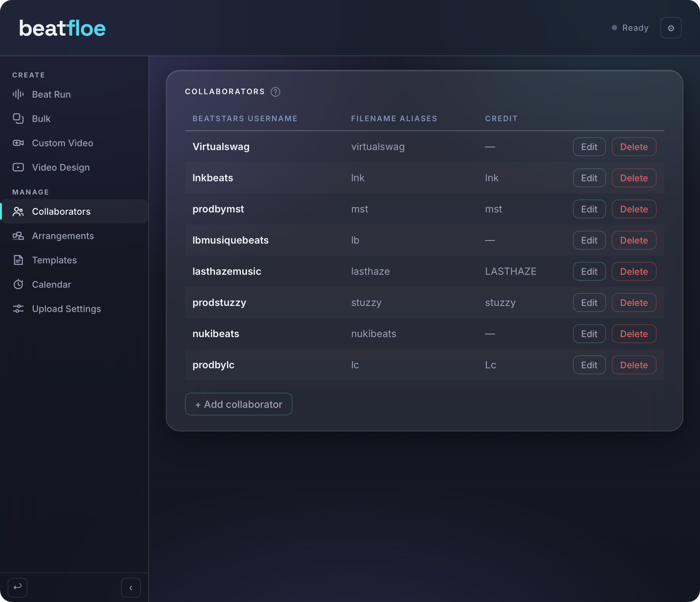
Task: Click the Collaborators help question-mark icon
Action: point(275,92)
